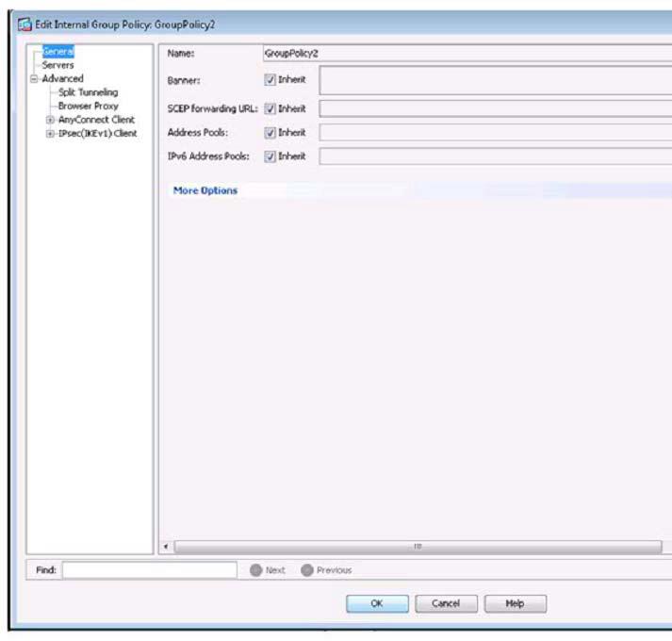Toggle SCEP forwarding URL Inherit checkbox
This screenshot has height=641, width=672.
pyautogui.click(x=270, y=108)
